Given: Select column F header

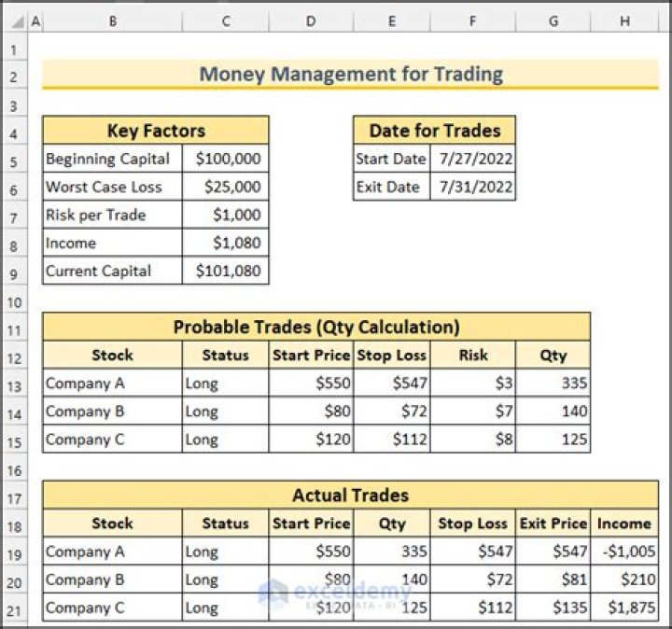Looking at the screenshot, I should (472, 21).
